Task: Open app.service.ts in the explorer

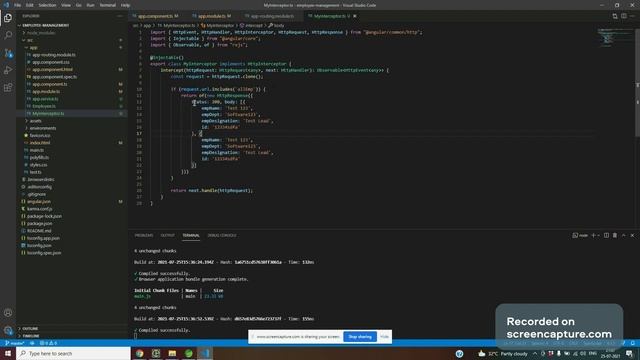Action: point(45,99)
